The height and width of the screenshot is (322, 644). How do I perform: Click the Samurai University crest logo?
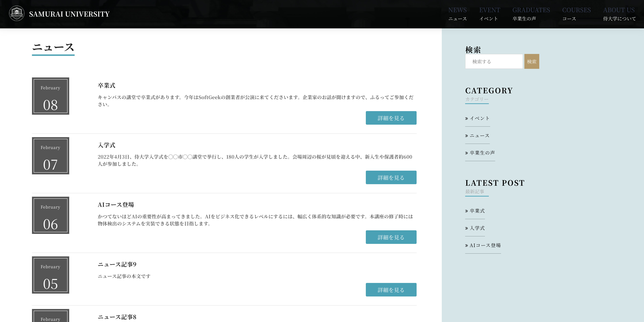[17, 14]
